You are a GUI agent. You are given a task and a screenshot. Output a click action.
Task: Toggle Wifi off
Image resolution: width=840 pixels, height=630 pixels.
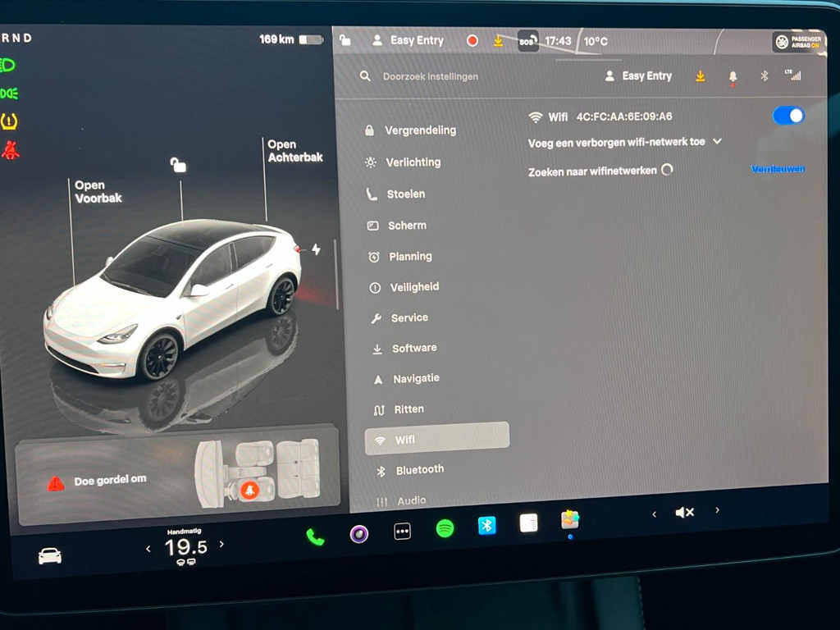787,116
